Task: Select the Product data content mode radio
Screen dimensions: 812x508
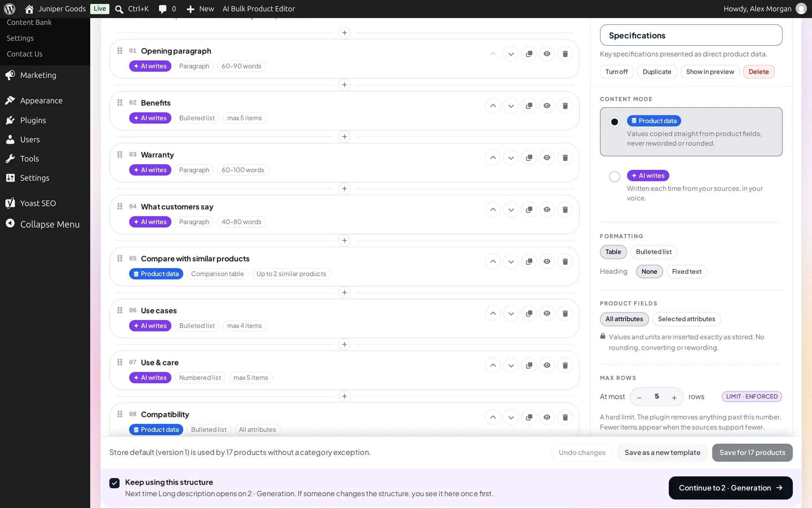Action: point(615,122)
